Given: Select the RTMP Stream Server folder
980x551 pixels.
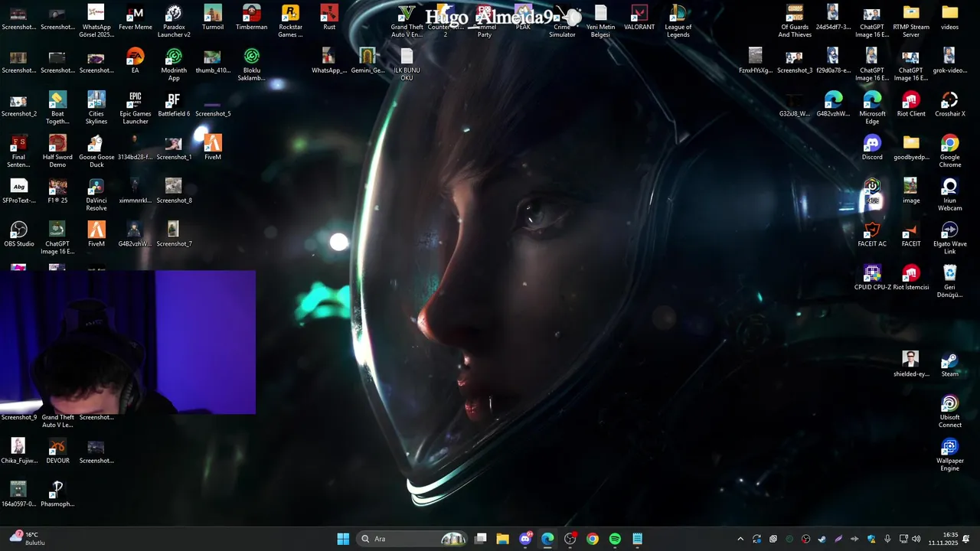Looking at the screenshot, I should point(911,21).
